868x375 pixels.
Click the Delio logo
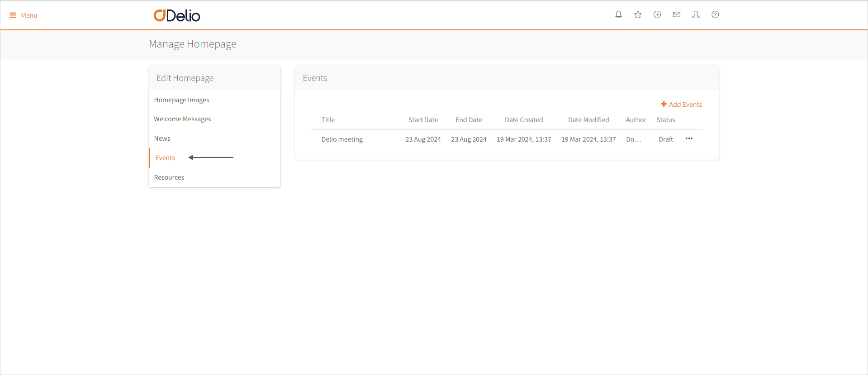pyautogui.click(x=177, y=15)
